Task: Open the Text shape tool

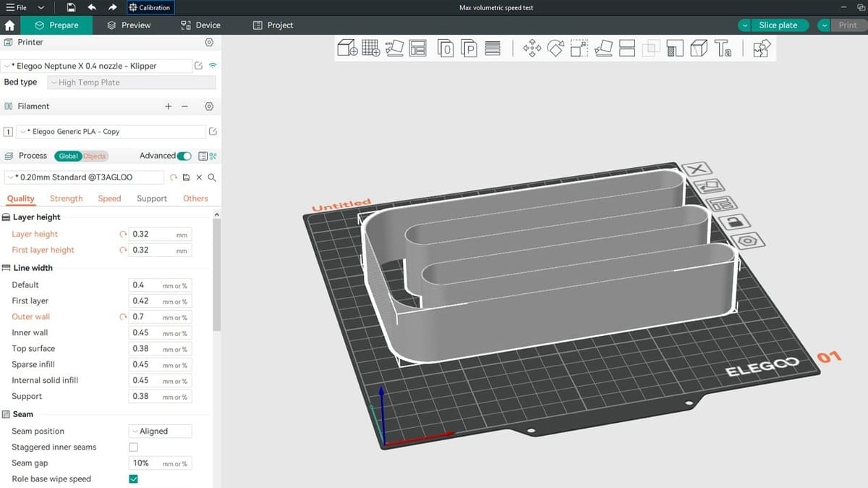Action: tap(723, 49)
